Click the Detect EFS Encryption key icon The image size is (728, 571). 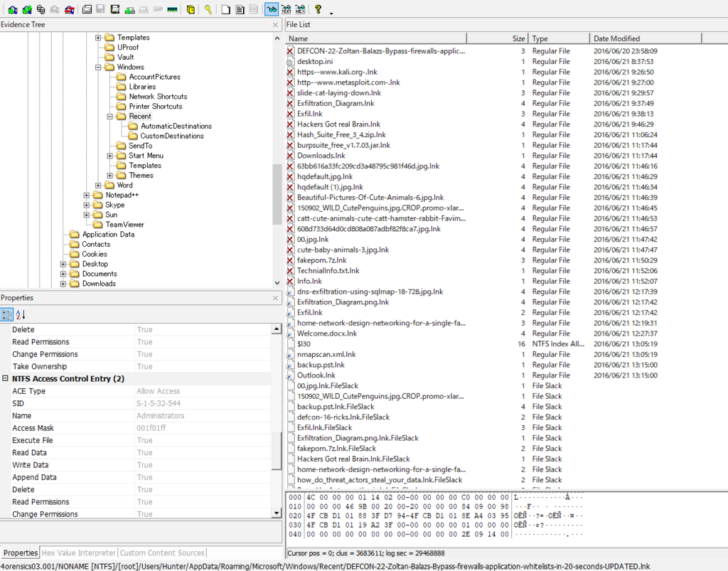pyautogui.click(x=208, y=9)
